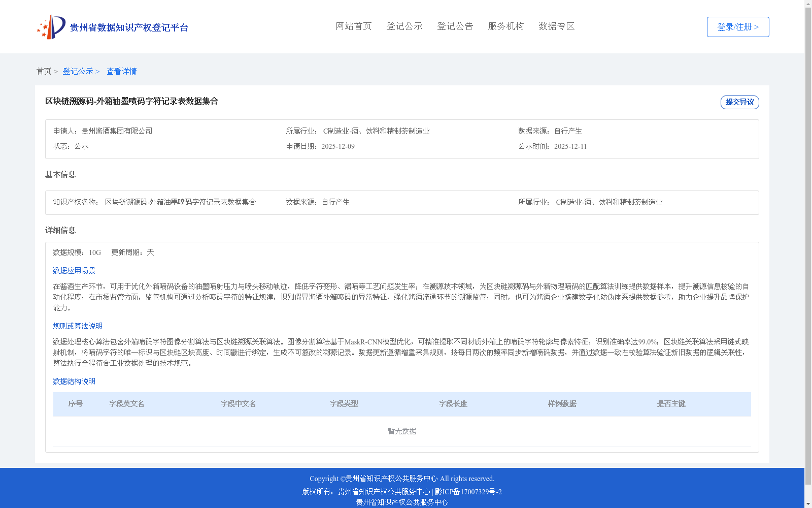812x508 pixels.
Task: Open the 网站首页 menu item
Action: pos(354,26)
